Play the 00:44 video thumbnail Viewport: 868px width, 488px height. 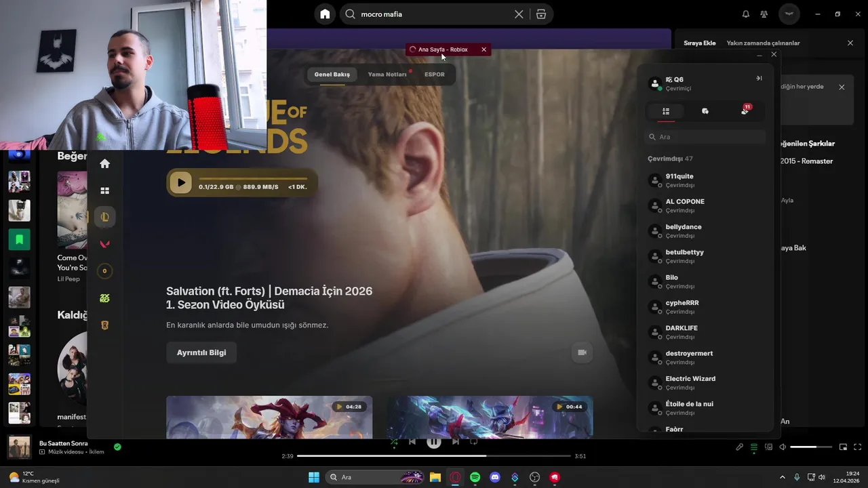[x=490, y=417]
